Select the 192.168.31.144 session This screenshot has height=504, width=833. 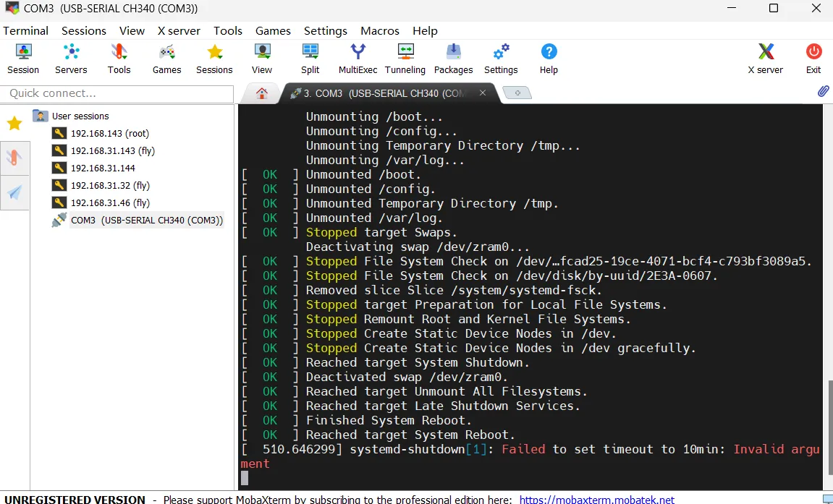tap(103, 168)
